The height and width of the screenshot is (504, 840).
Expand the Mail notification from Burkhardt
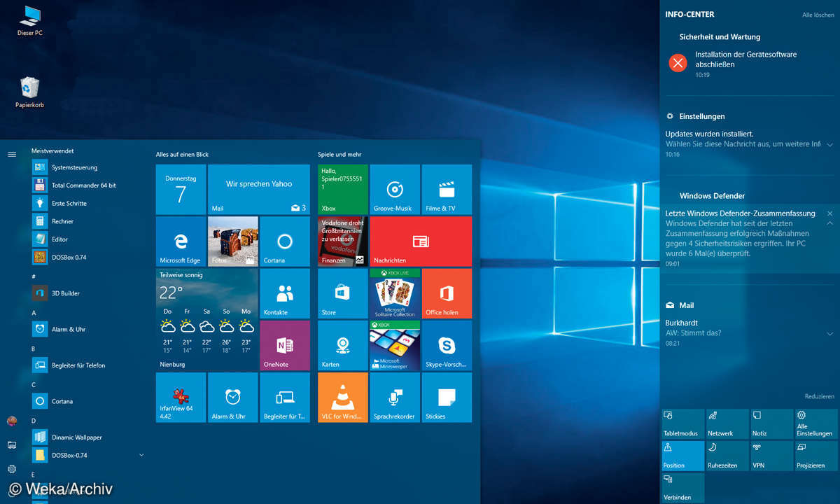[830, 333]
